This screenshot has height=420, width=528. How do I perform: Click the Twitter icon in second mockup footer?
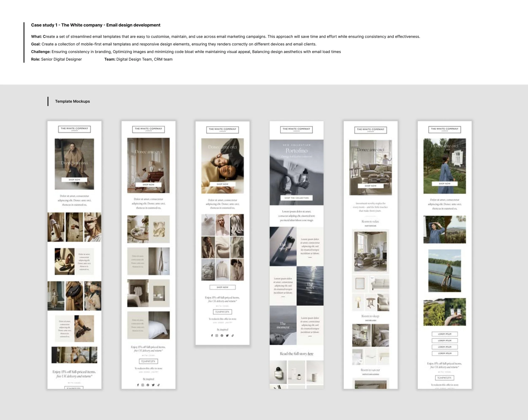pos(153,385)
